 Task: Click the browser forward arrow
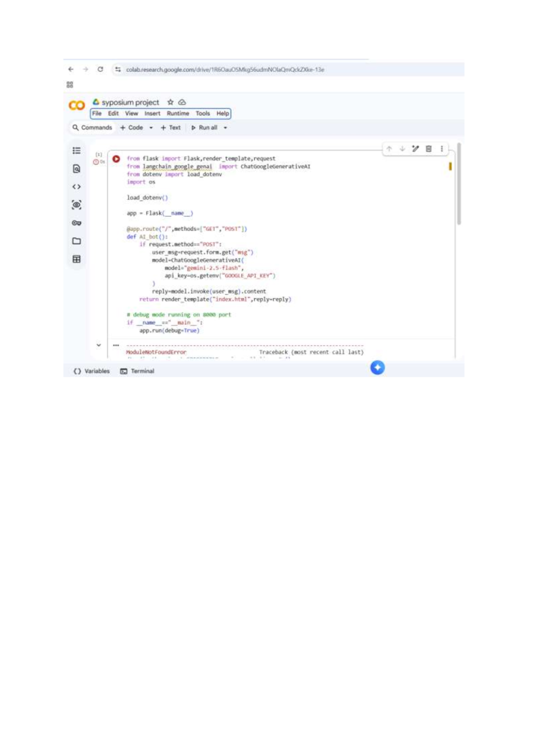86,70
